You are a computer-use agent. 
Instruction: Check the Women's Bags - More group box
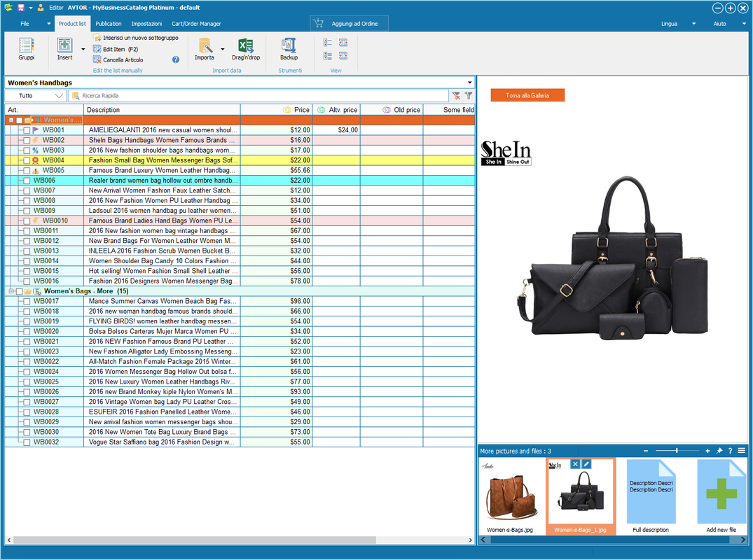19,291
